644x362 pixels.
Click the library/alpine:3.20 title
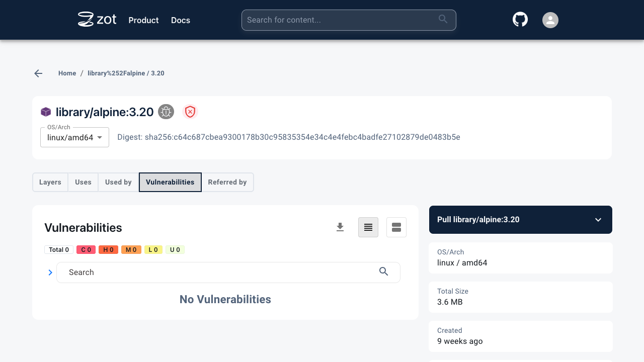click(105, 112)
